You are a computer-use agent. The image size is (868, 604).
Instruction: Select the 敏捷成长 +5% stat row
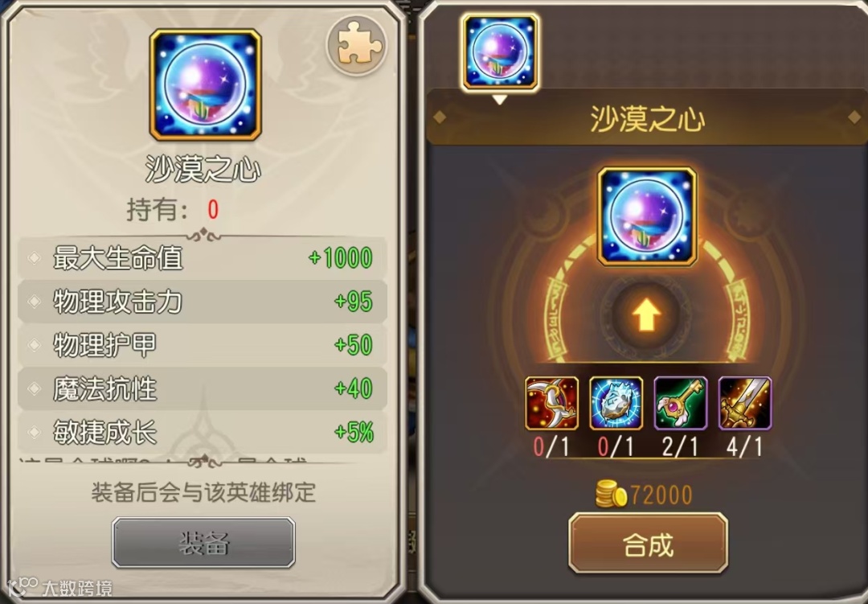click(203, 432)
